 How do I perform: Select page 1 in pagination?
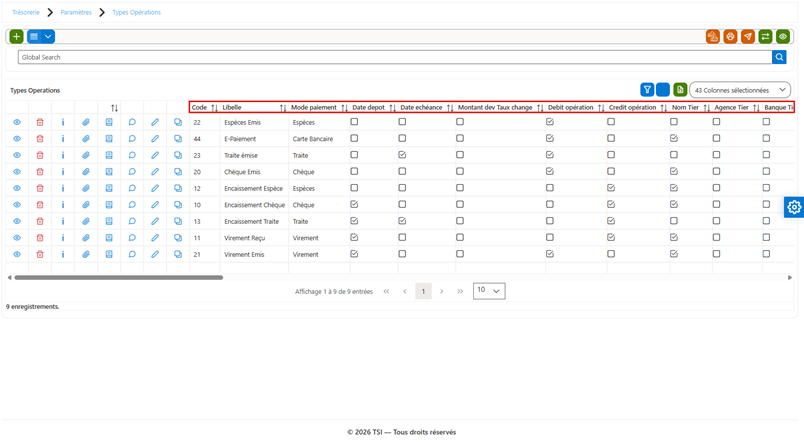pyautogui.click(x=423, y=291)
